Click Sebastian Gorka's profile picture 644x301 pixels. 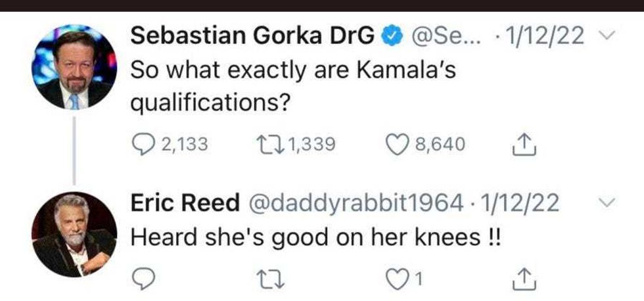point(74,66)
